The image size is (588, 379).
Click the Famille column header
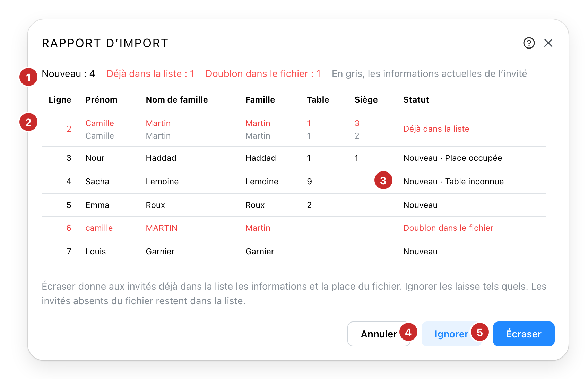[x=260, y=100]
